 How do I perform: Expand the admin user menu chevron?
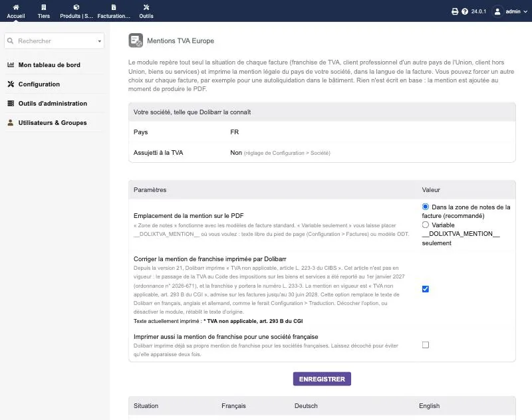click(x=525, y=11)
